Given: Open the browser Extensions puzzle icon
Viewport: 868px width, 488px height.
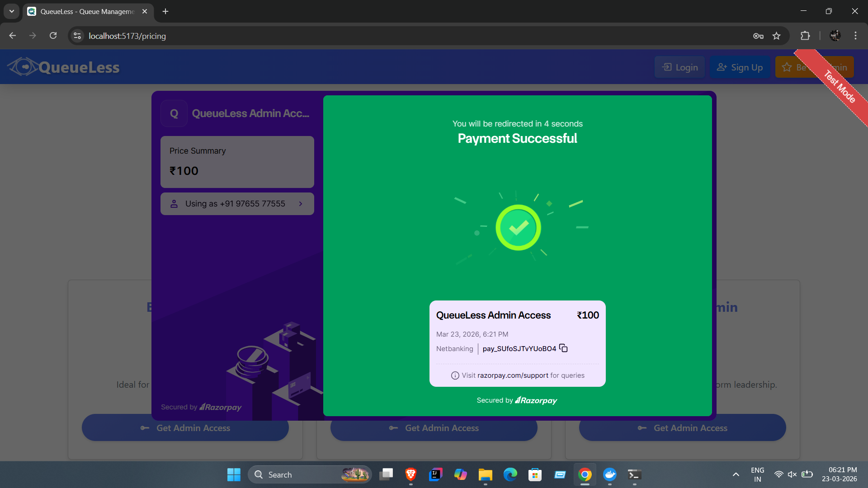Looking at the screenshot, I should 805,36.
